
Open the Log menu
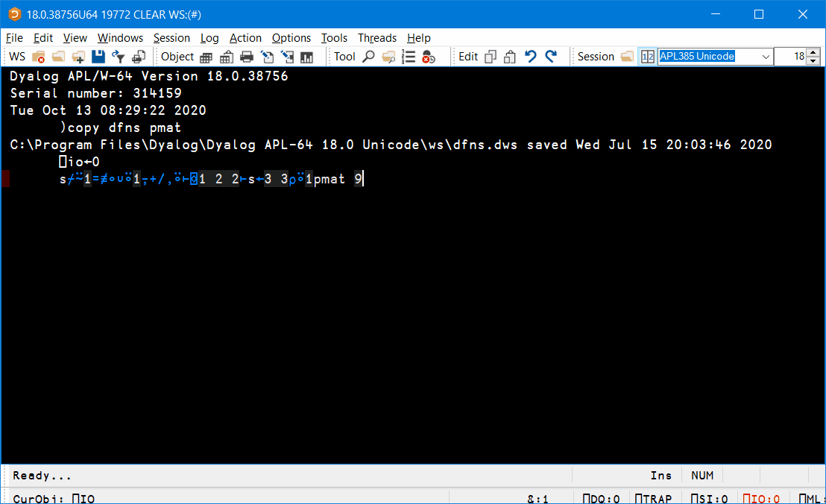pos(209,38)
